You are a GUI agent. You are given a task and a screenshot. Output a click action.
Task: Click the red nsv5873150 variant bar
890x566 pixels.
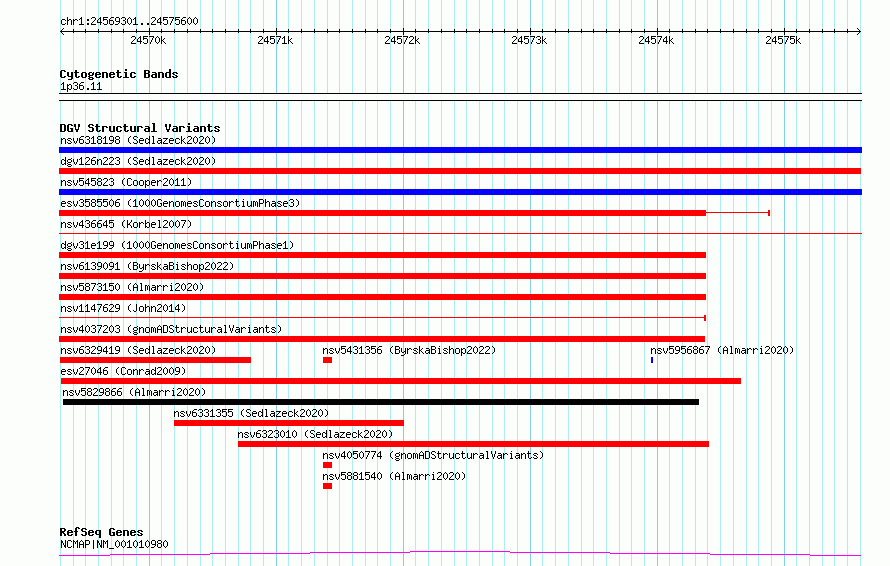383,297
